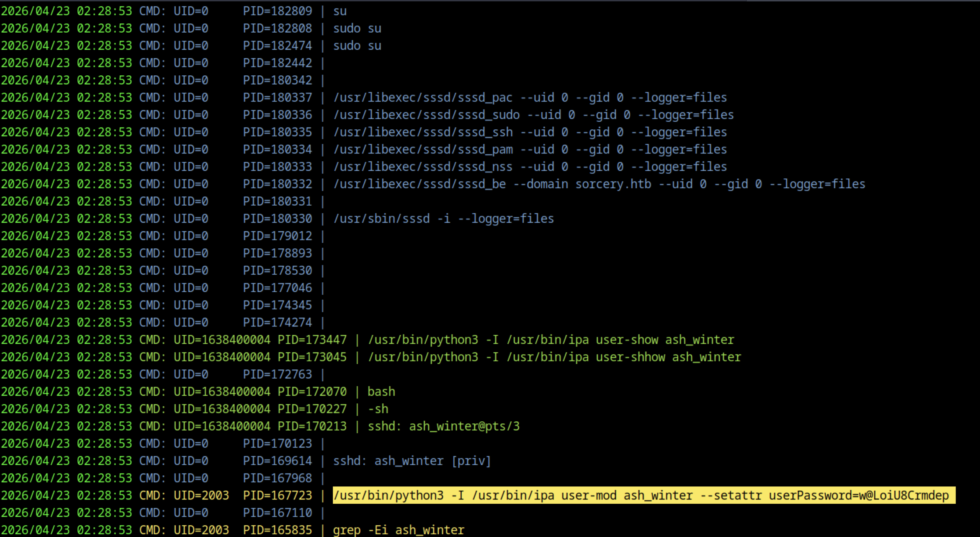The width and height of the screenshot is (980, 537).
Task: Click the '/usr/sbin/sssd -i' command
Action: (x=443, y=219)
